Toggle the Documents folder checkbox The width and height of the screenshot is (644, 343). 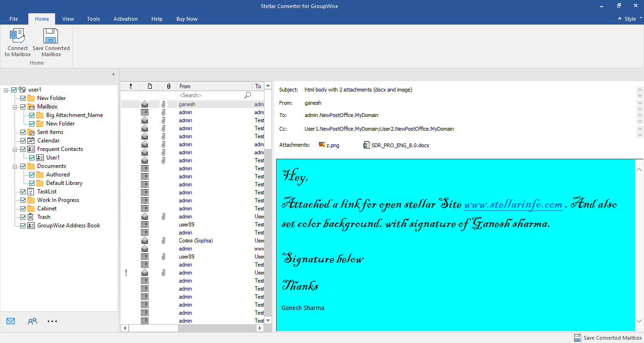(x=23, y=166)
